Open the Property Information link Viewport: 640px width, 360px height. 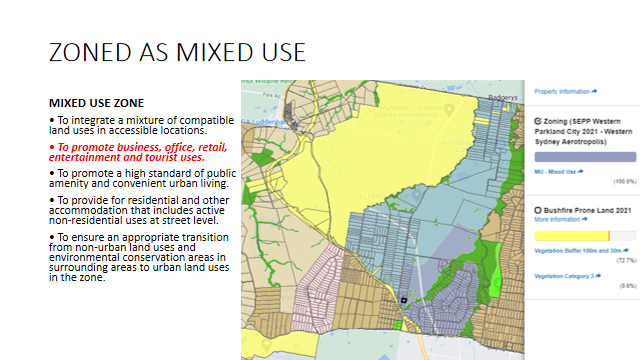[x=562, y=91]
